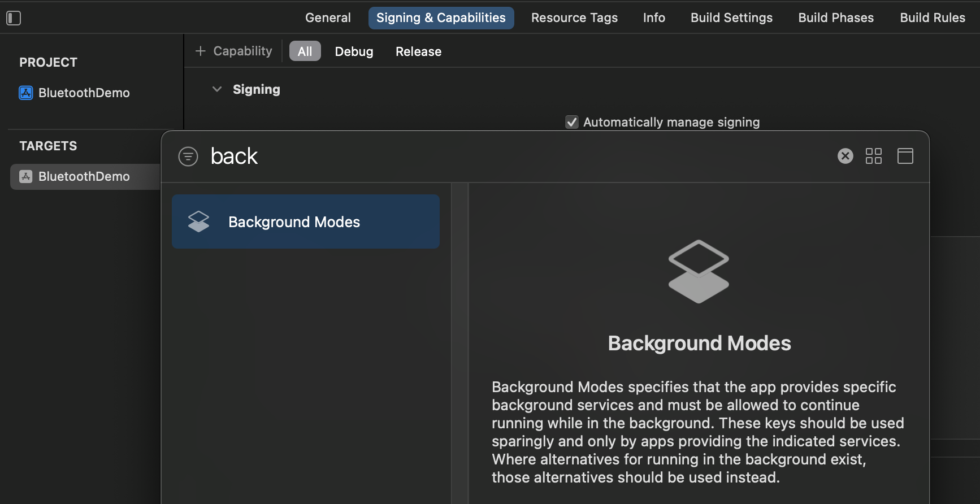
Task: Click the large Background Modes detail icon
Action: tap(699, 272)
